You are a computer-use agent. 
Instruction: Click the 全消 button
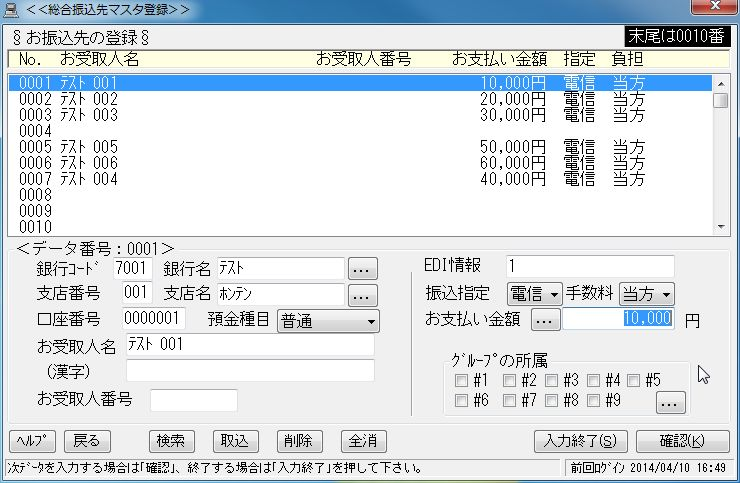click(x=363, y=441)
